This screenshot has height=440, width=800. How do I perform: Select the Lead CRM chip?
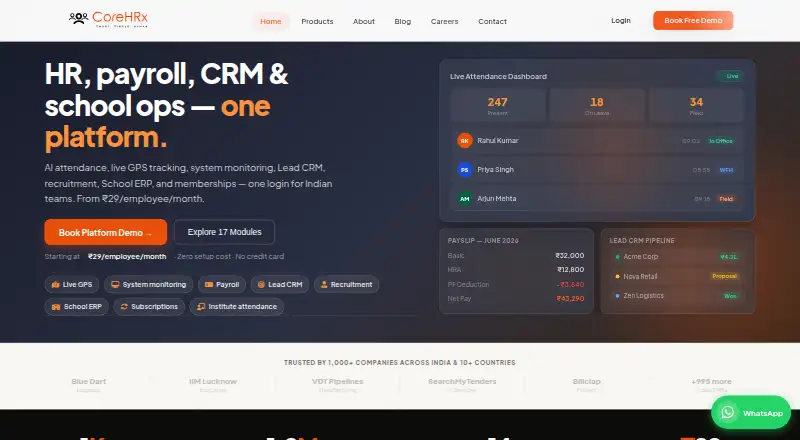[280, 284]
